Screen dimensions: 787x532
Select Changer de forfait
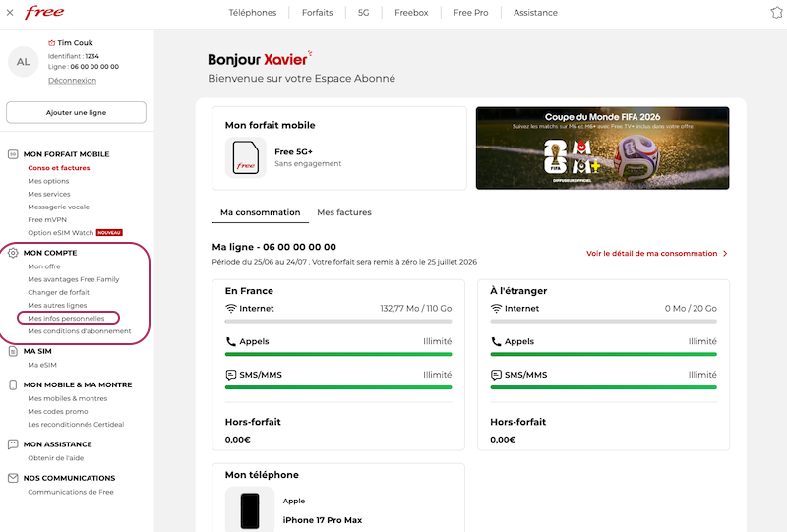(58, 293)
